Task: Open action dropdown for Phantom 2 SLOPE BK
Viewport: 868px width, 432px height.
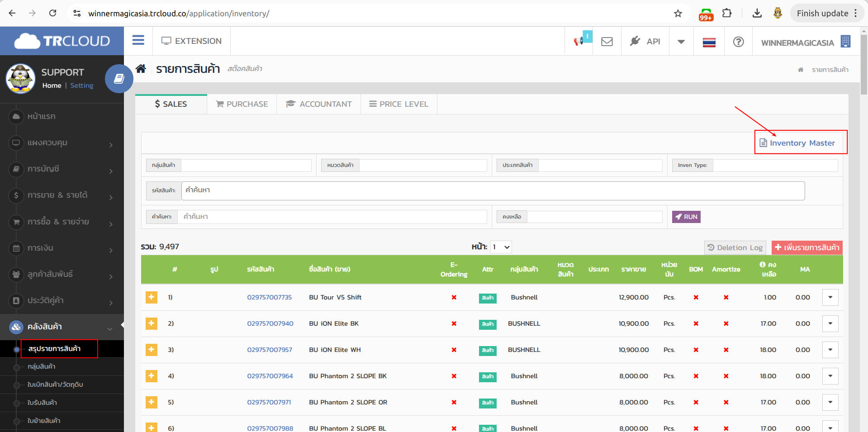Action: [x=830, y=376]
